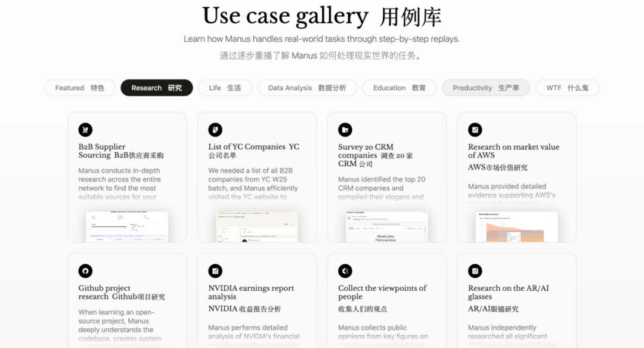Switch to the Featured tab
This screenshot has height=348, width=644.
click(x=80, y=88)
